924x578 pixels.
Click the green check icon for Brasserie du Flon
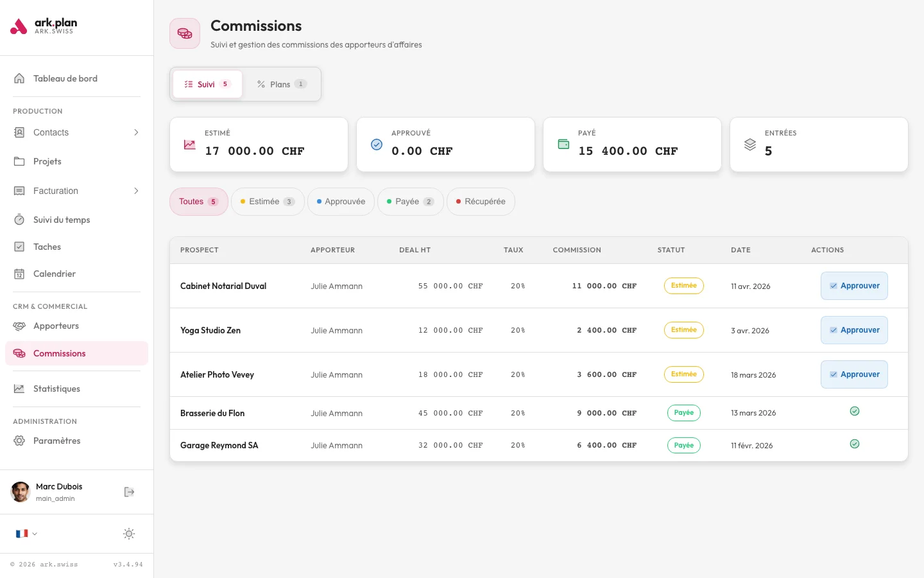point(854,411)
